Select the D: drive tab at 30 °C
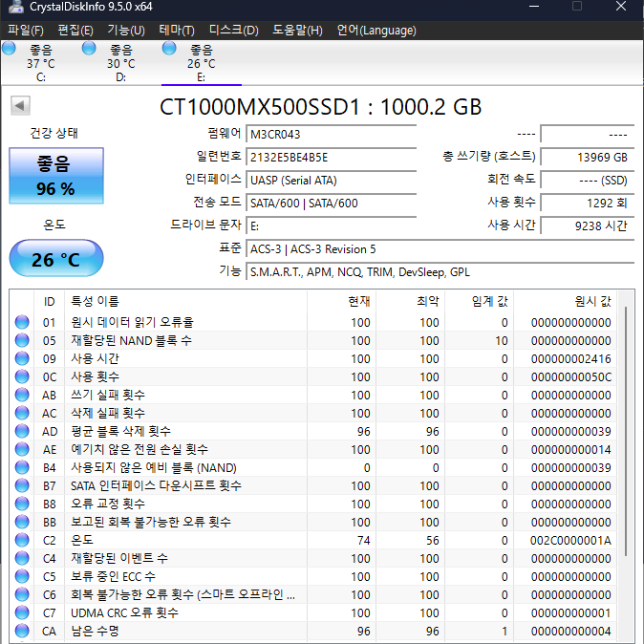The width and height of the screenshot is (644, 644). point(120,63)
